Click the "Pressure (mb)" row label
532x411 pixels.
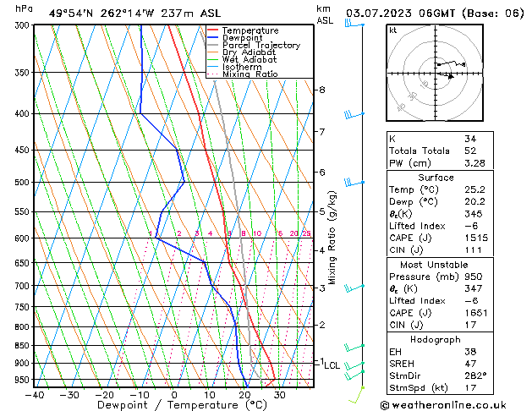point(423,277)
